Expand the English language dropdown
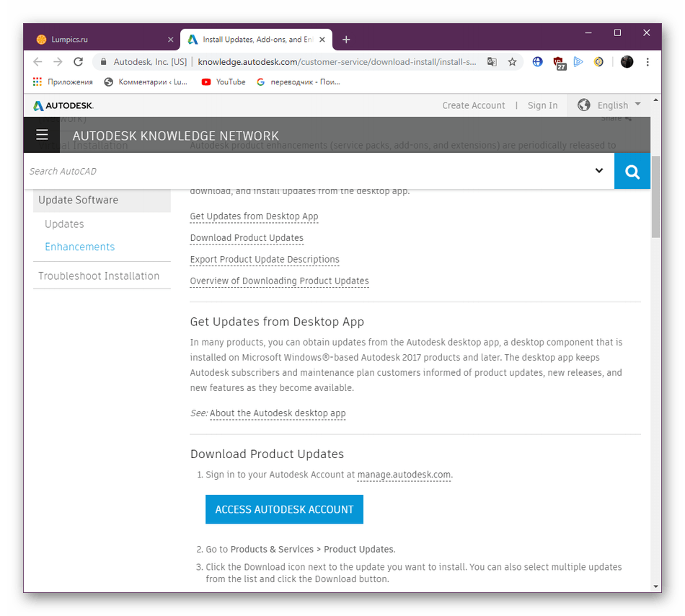 [610, 105]
